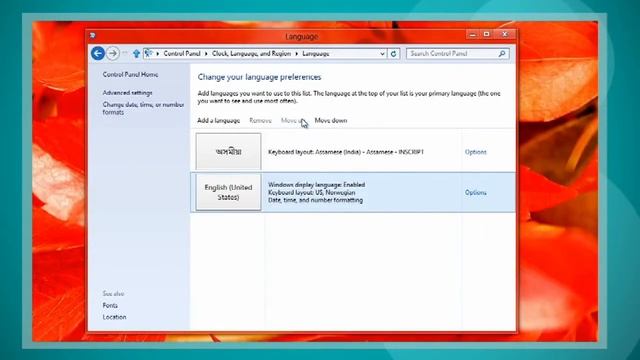The height and width of the screenshot is (360, 640).
Task: Minimize the Language window
Action: 473,34
